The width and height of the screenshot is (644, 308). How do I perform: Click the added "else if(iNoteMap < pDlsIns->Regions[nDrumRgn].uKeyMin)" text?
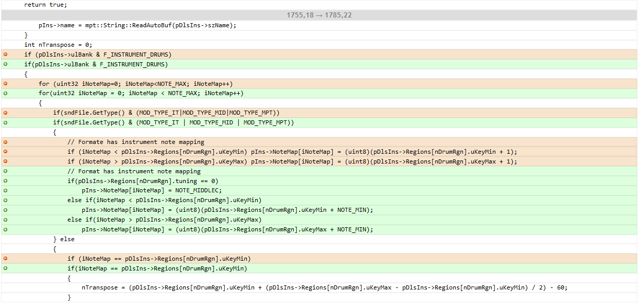[165, 201]
